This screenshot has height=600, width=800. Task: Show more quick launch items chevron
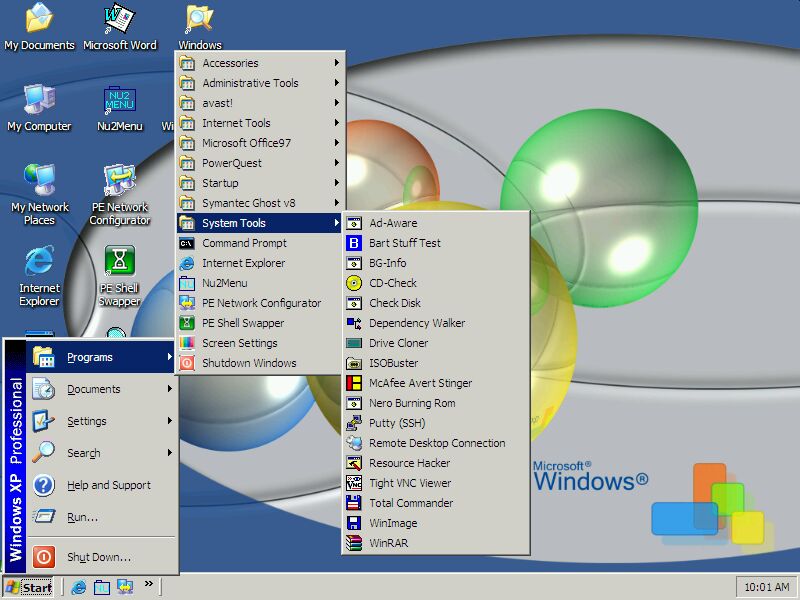pyautogui.click(x=148, y=584)
